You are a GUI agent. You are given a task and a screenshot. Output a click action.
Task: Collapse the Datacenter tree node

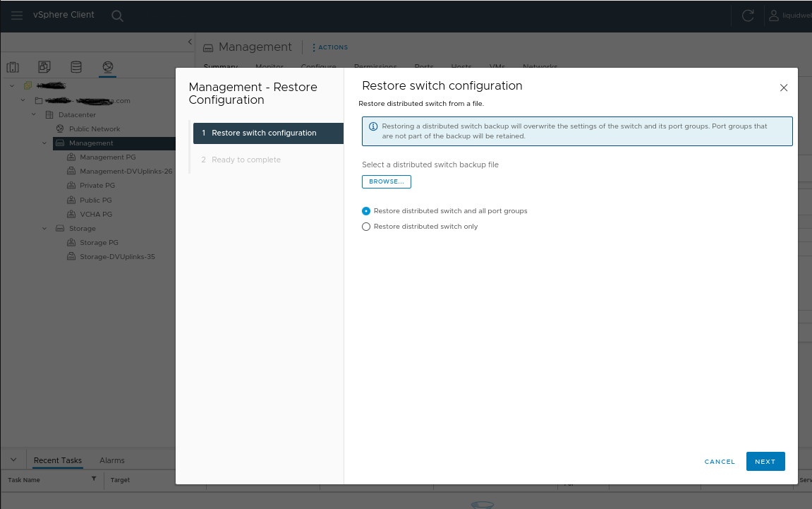(x=33, y=115)
